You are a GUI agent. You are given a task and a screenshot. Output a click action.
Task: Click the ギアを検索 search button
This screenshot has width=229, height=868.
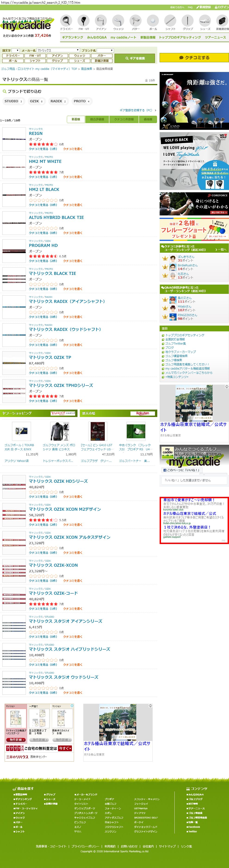point(135,58)
